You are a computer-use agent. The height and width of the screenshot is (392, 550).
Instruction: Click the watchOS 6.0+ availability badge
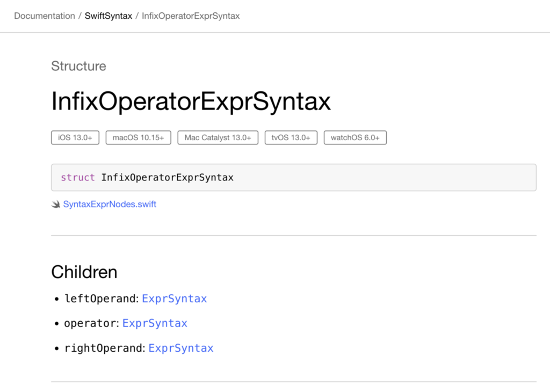[355, 137]
